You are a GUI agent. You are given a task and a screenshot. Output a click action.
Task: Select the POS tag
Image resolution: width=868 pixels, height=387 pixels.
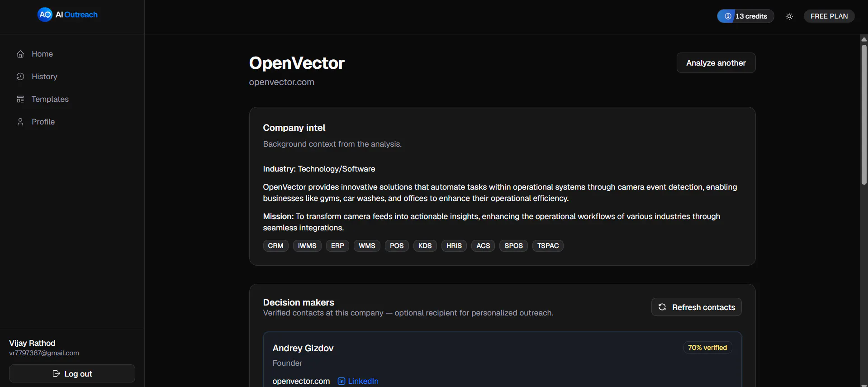(x=397, y=246)
